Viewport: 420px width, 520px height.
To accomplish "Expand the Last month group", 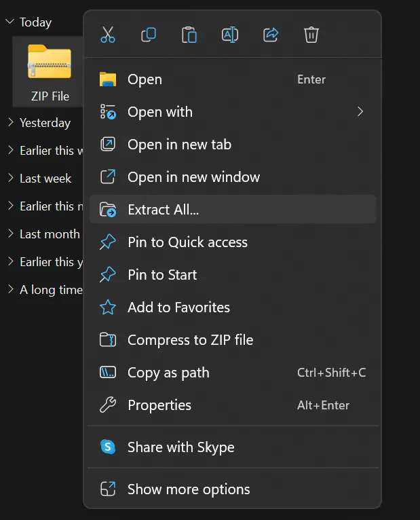I will pos(10,234).
